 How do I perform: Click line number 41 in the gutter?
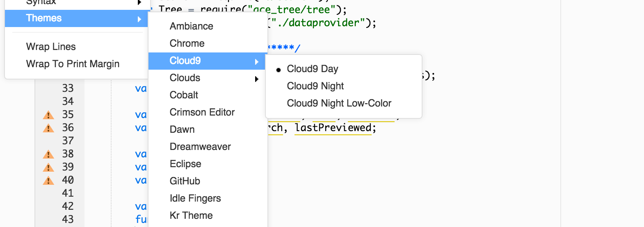tap(68, 193)
